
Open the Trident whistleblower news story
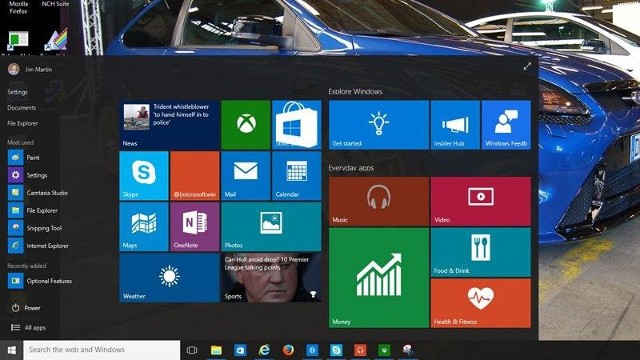tap(169, 124)
